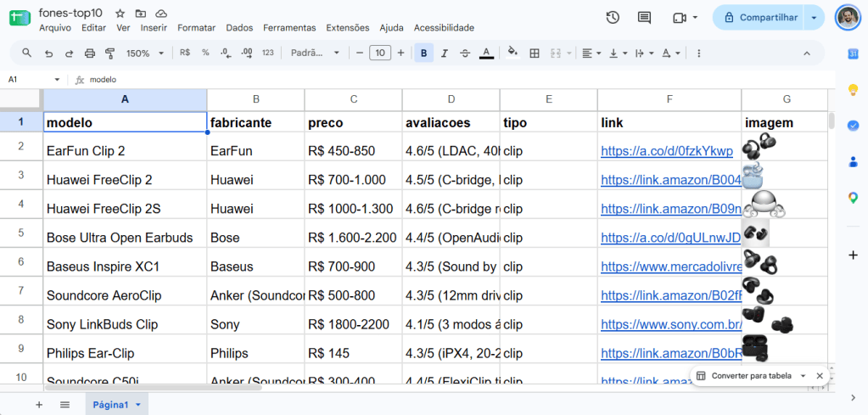Screen dimensions: 868x415
Task: Open Maps in side panel
Action: pyautogui.click(x=853, y=198)
